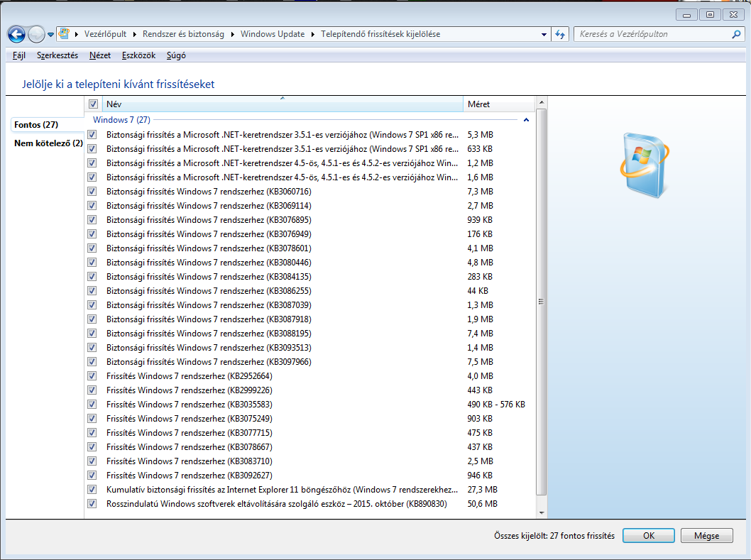Open the Szerkesztés menu
The width and height of the screenshot is (751, 560).
(57, 55)
